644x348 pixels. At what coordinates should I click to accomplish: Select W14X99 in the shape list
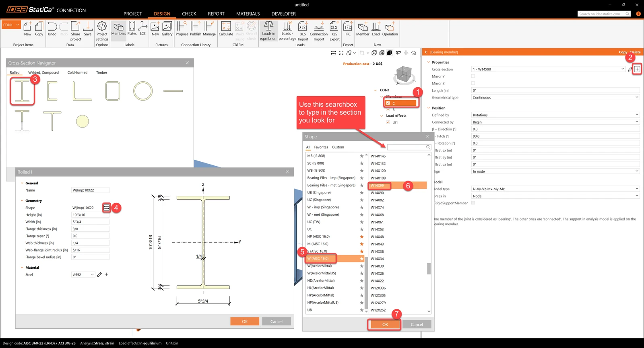coord(397,185)
